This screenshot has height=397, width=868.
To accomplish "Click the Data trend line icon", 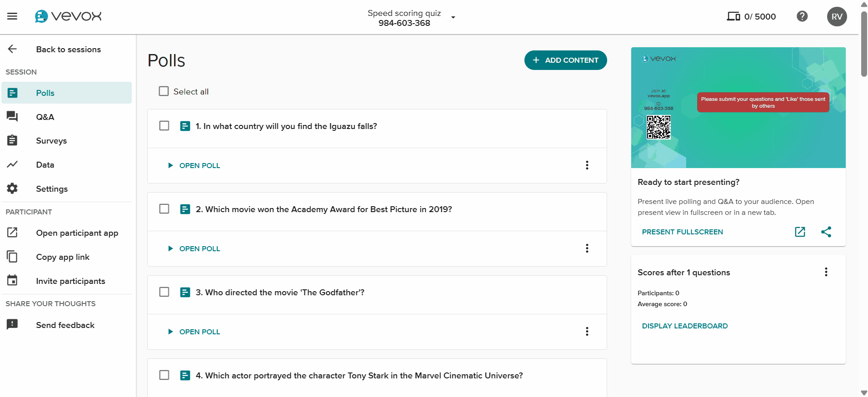I will click(x=12, y=164).
